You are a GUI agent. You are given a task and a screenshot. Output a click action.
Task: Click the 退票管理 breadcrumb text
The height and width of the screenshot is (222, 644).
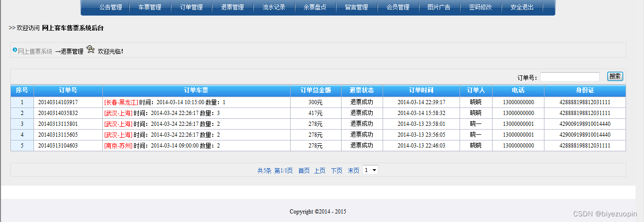pyautogui.click(x=72, y=51)
